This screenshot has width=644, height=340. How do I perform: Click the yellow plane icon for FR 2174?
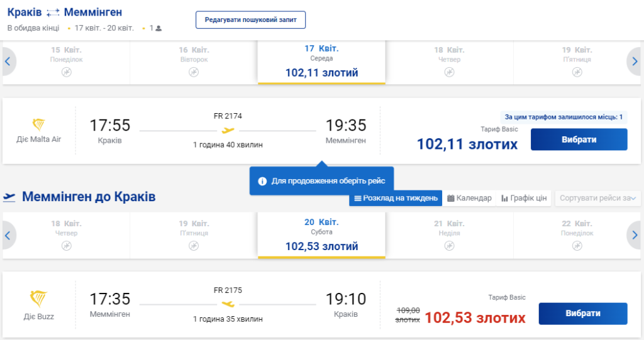pyautogui.click(x=228, y=131)
